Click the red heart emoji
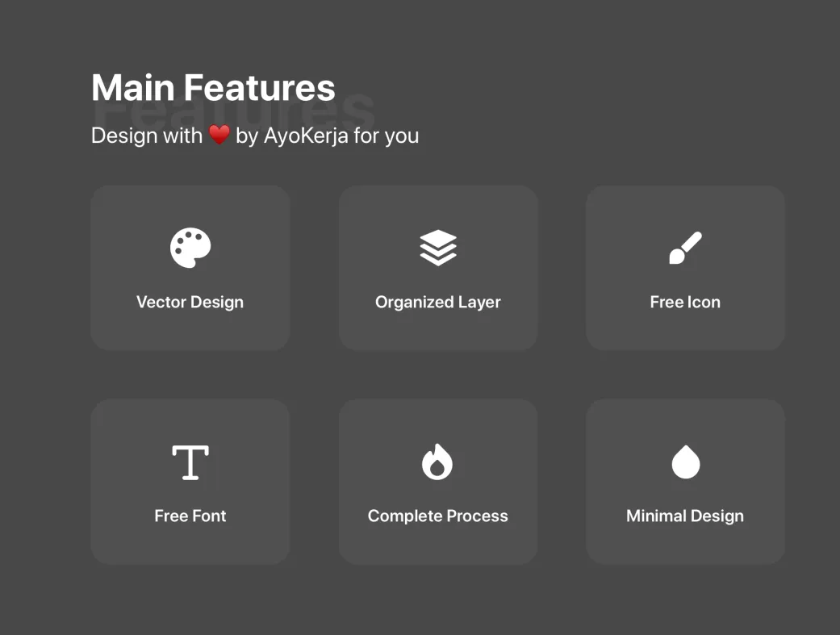840x635 pixels. click(219, 135)
